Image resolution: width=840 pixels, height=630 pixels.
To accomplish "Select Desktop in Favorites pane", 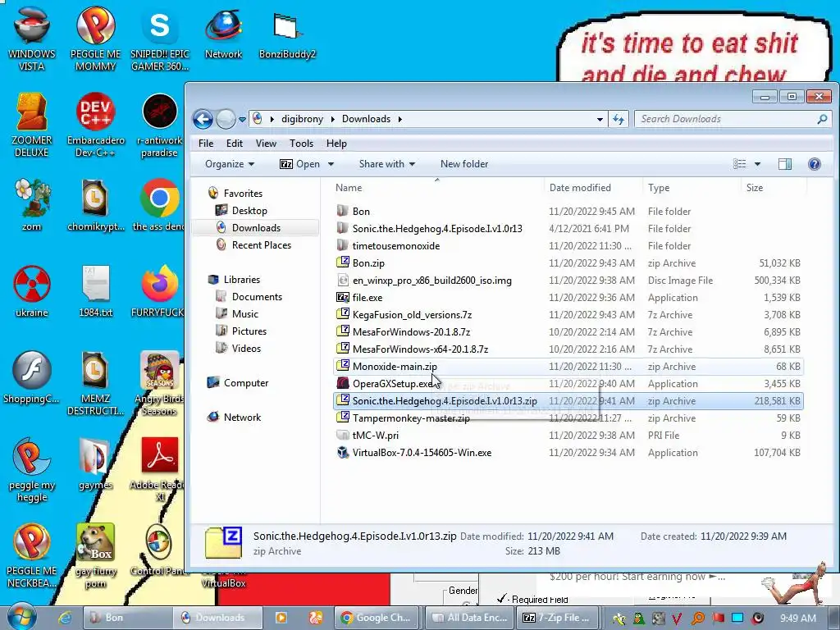I will (x=249, y=211).
